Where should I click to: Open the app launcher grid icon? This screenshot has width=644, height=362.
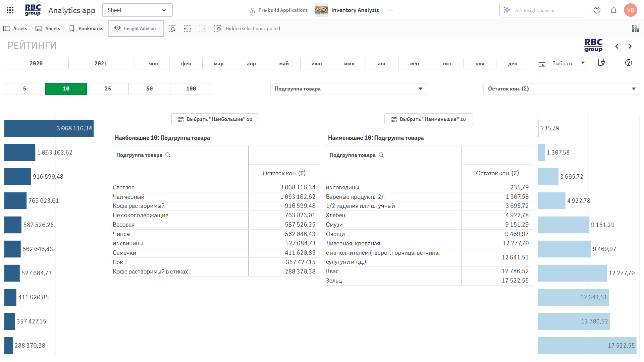10,10
